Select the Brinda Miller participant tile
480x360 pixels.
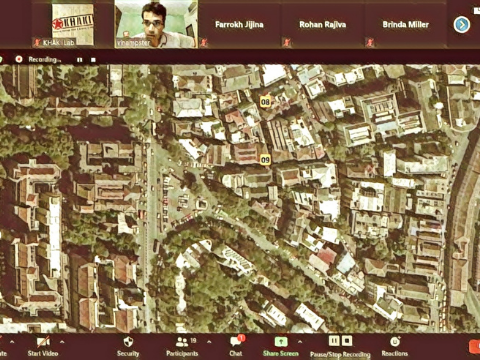(405, 25)
